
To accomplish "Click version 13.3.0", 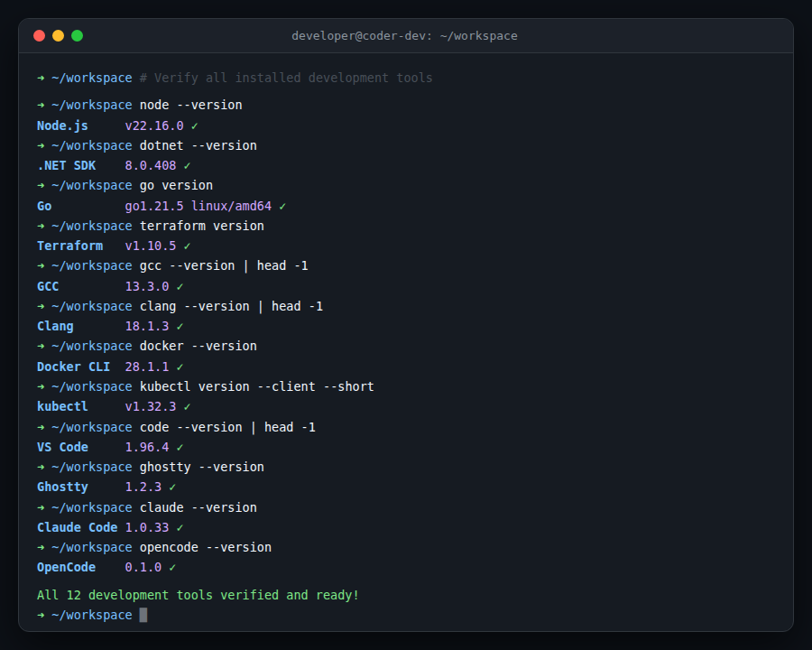I will coord(147,287).
